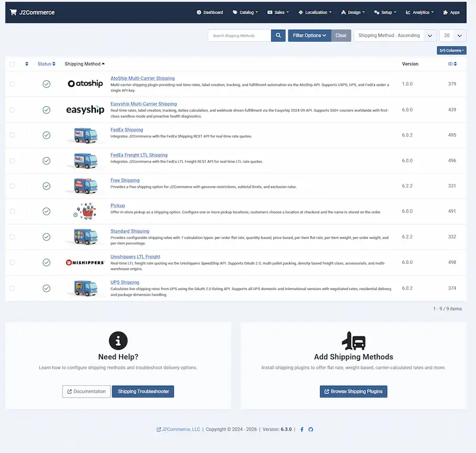This screenshot has height=453, width=476.
Task: Click the FedEx Freight LTL truck icon
Action: click(x=86, y=161)
